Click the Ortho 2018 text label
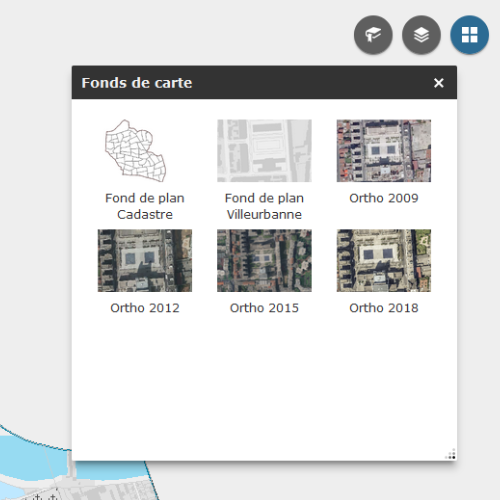 (x=384, y=308)
